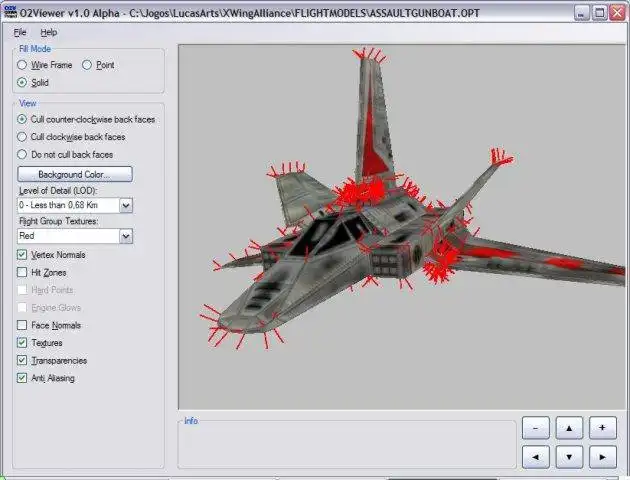The image size is (630, 480).
Task: Open the Help menu
Action: (49, 32)
